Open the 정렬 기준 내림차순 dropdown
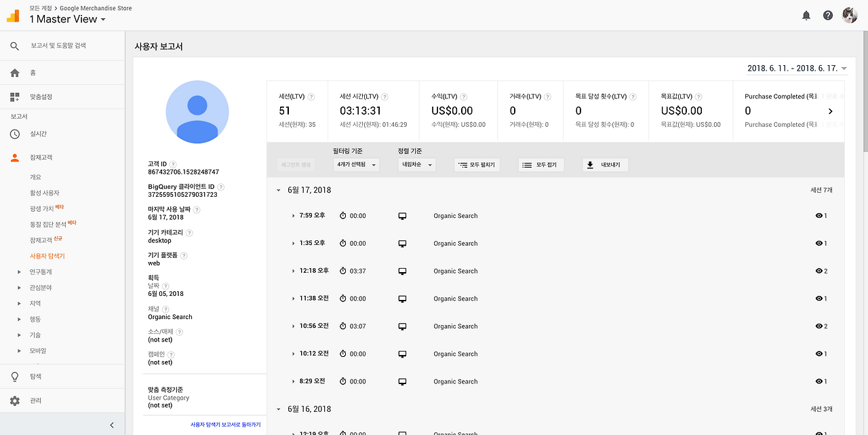 click(x=416, y=164)
